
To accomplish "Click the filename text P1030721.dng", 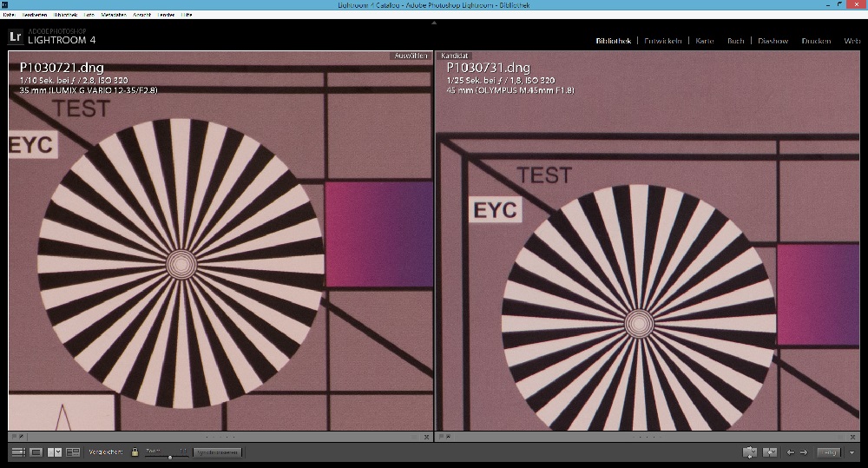I will (62, 68).
